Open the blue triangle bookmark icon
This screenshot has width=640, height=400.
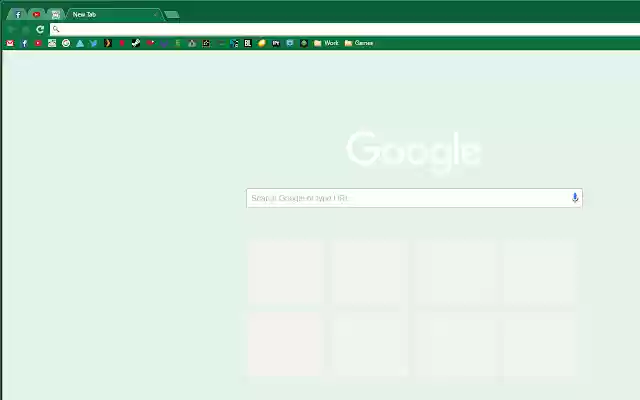tap(80, 43)
